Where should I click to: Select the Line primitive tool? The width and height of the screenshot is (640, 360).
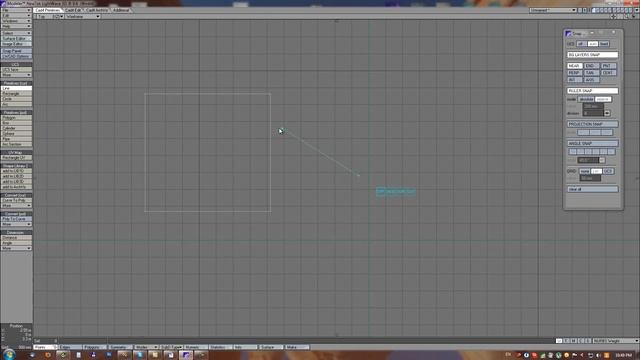pyautogui.click(x=16, y=88)
